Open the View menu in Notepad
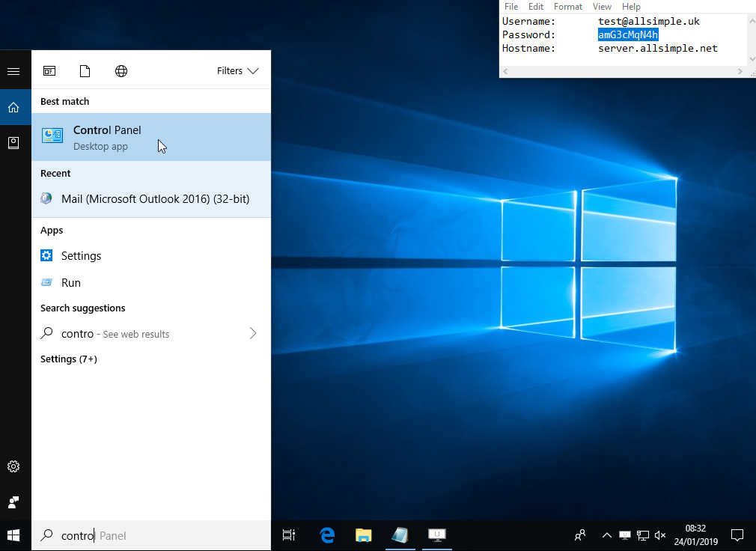This screenshot has height=551, width=756. point(602,7)
